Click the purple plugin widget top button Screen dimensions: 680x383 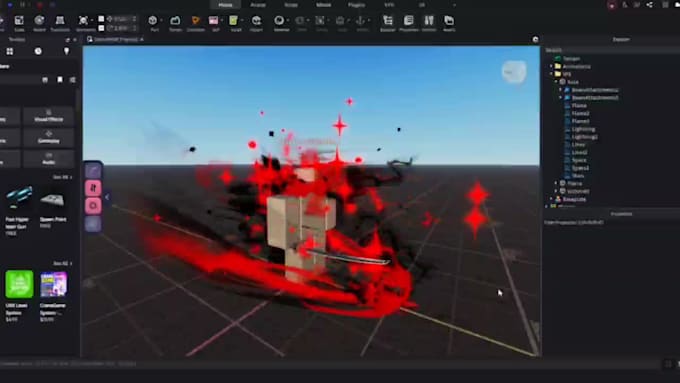coord(93,171)
